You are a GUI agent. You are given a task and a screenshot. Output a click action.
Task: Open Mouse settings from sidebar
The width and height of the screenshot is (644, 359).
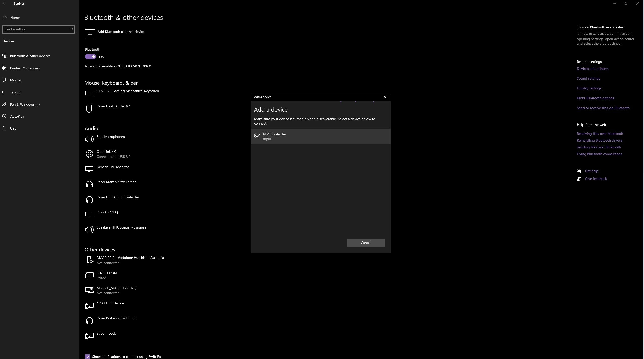[x=15, y=80]
